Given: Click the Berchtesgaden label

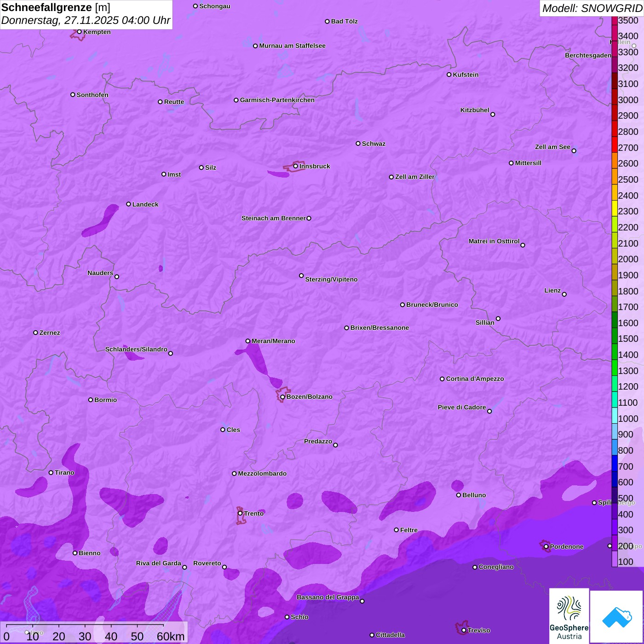Looking at the screenshot, I should [x=588, y=55].
